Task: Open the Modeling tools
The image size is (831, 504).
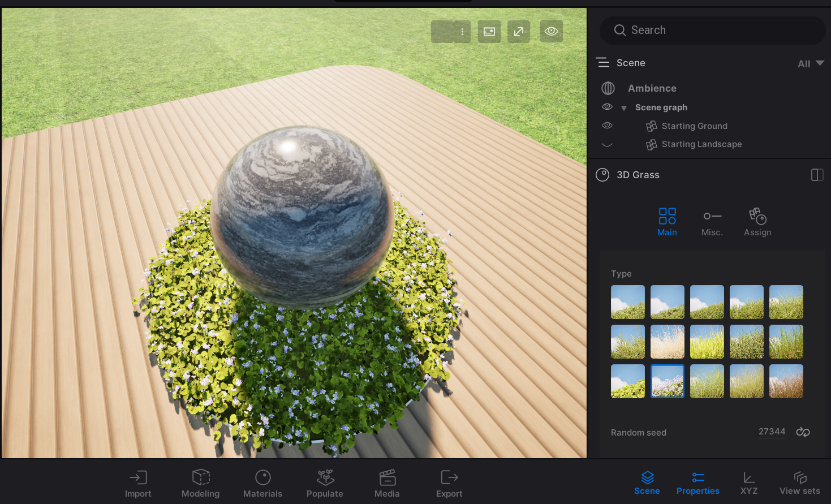Action: click(200, 484)
